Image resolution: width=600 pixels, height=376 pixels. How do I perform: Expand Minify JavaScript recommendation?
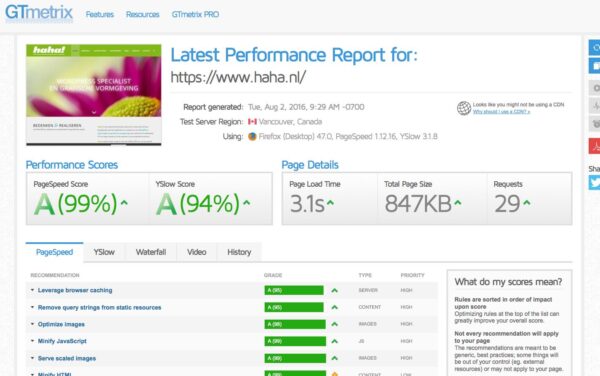pos(33,341)
